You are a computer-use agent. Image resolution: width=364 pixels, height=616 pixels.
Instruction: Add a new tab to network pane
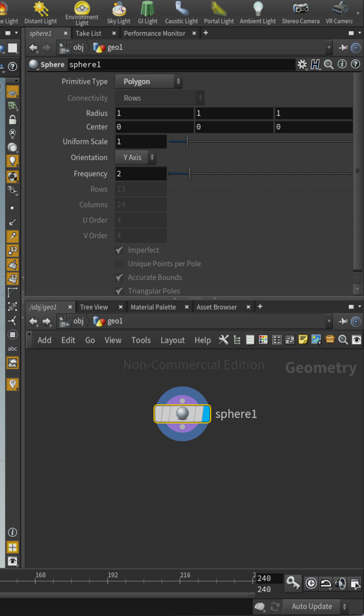tap(260, 306)
